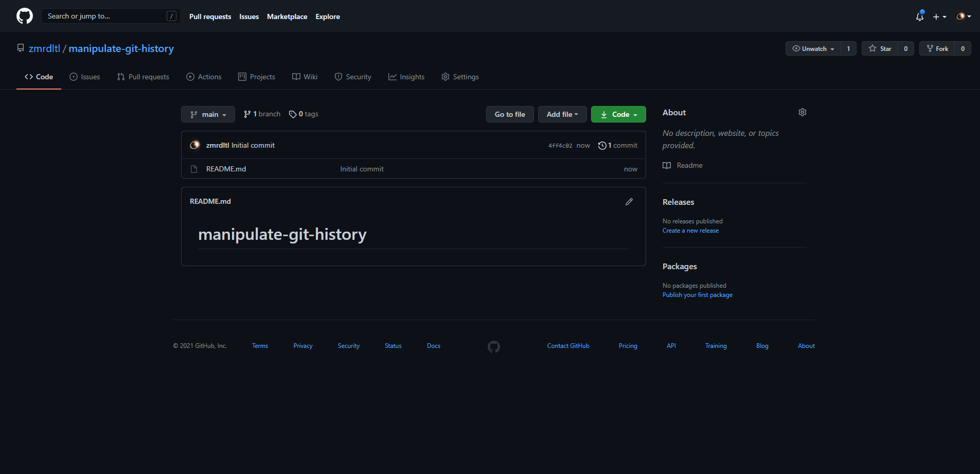View the 0 tags link
Viewport: 980px width, 474px height.
click(x=304, y=114)
